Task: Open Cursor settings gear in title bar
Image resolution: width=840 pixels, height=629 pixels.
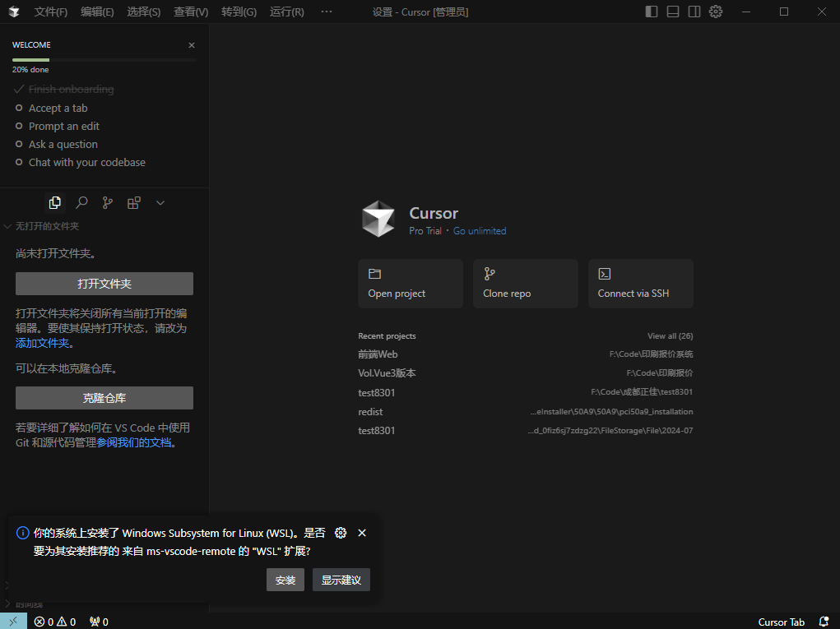Action: pos(716,12)
